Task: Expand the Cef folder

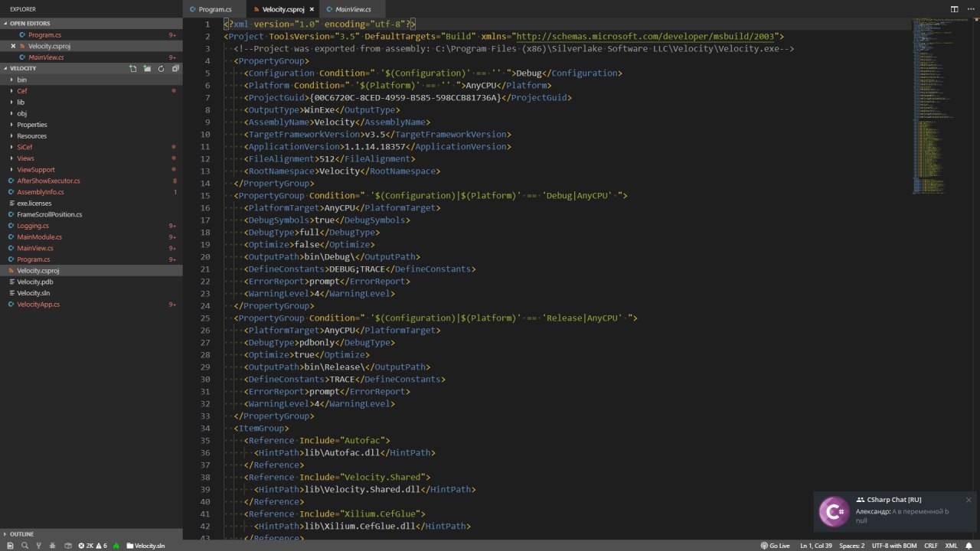Action: click(x=91, y=91)
